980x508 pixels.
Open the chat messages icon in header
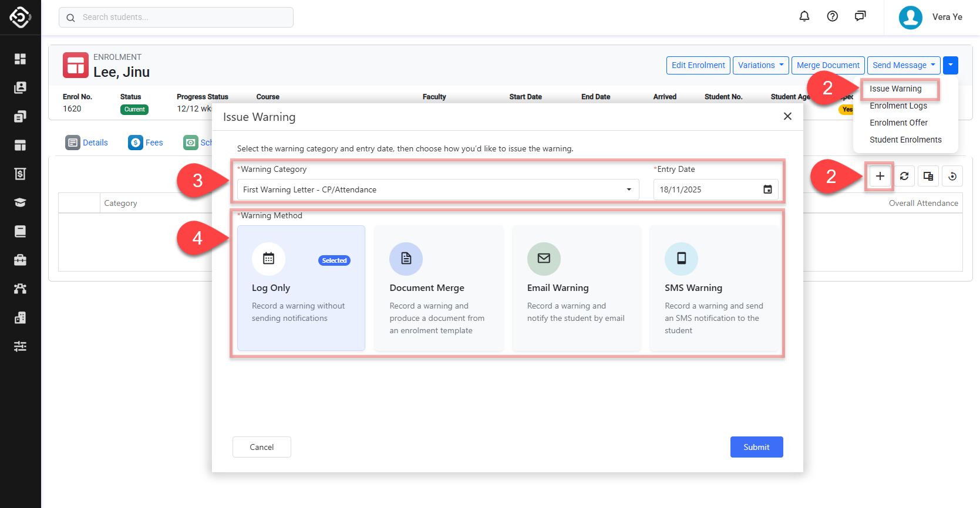860,16
